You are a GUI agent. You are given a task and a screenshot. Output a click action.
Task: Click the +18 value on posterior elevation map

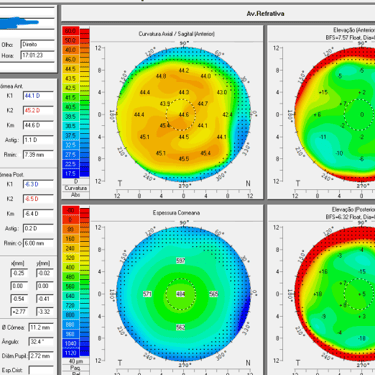pyautogui.click(x=317, y=294)
